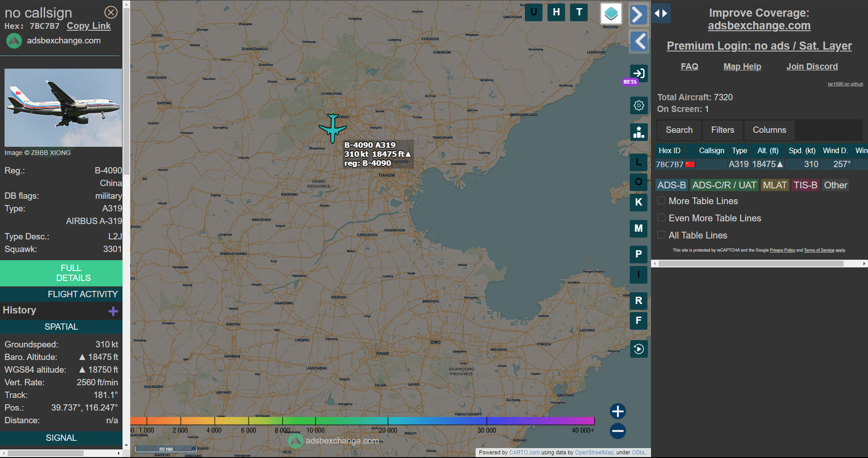The image size is (868, 458).
Task: Close the selected aircraft info panel
Action: point(111,12)
